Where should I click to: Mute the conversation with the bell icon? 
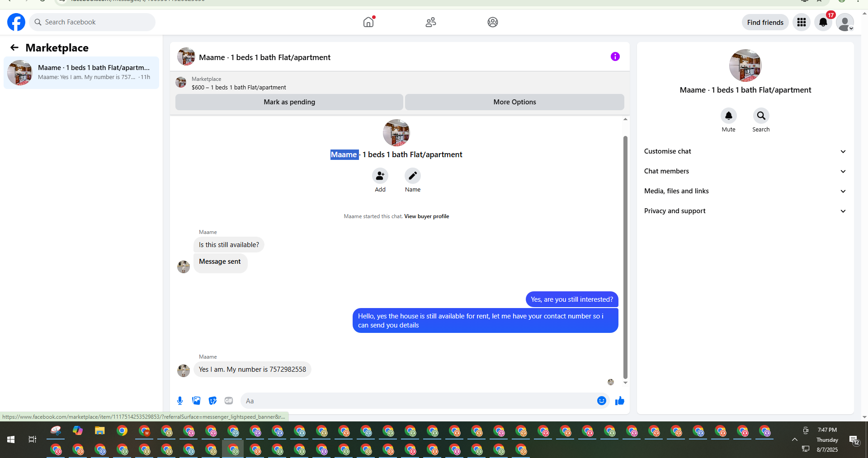coord(729,116)
